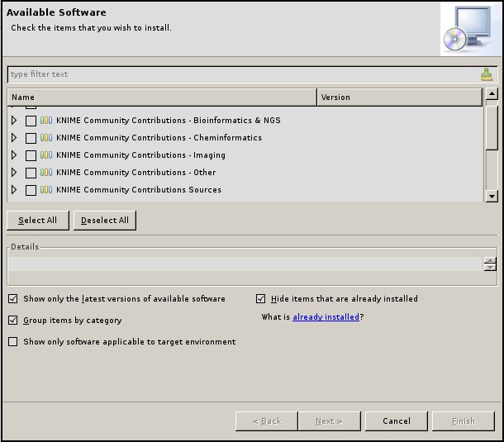
Task: Toggle Group items by category
Action: [x=13, y=321]
